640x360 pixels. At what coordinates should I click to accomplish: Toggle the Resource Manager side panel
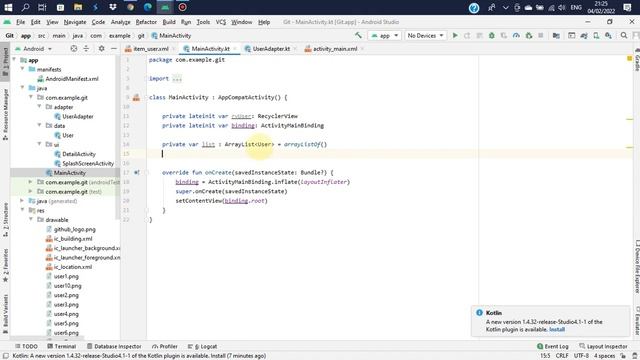click(5, 114)
